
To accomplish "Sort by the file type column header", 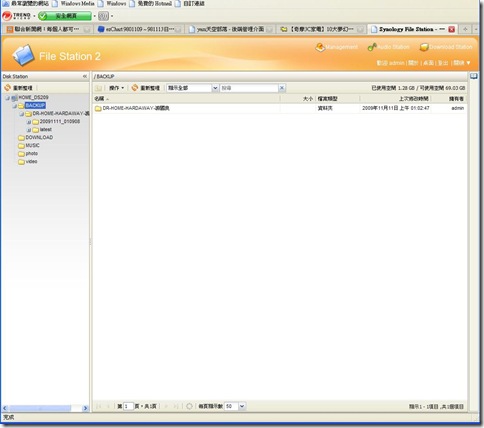I will (x=338, y=99).
